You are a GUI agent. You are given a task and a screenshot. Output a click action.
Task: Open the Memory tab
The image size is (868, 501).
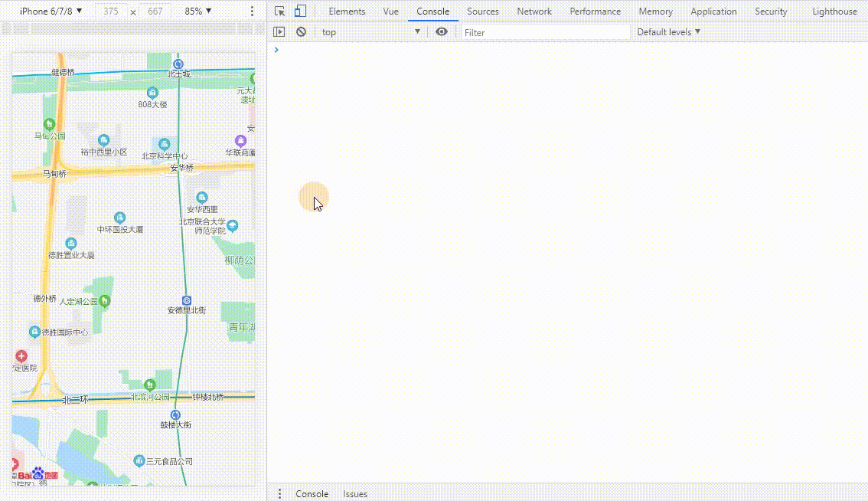[655, 11]
